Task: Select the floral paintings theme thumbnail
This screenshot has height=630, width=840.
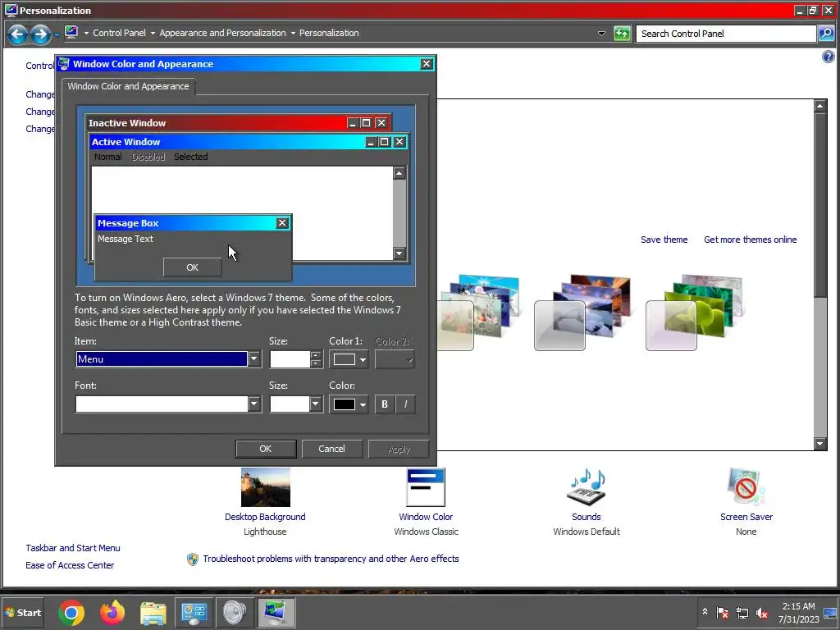Action: tap(478, 313)
